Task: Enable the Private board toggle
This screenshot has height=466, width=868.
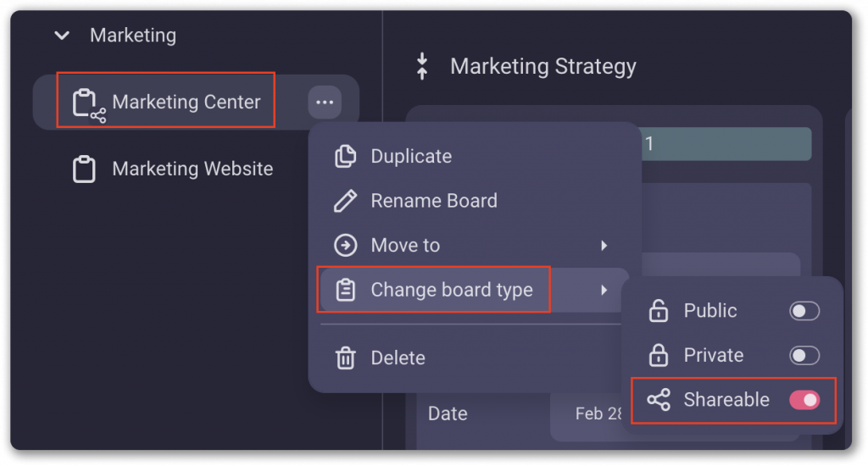Action: [x=804, y=355]
